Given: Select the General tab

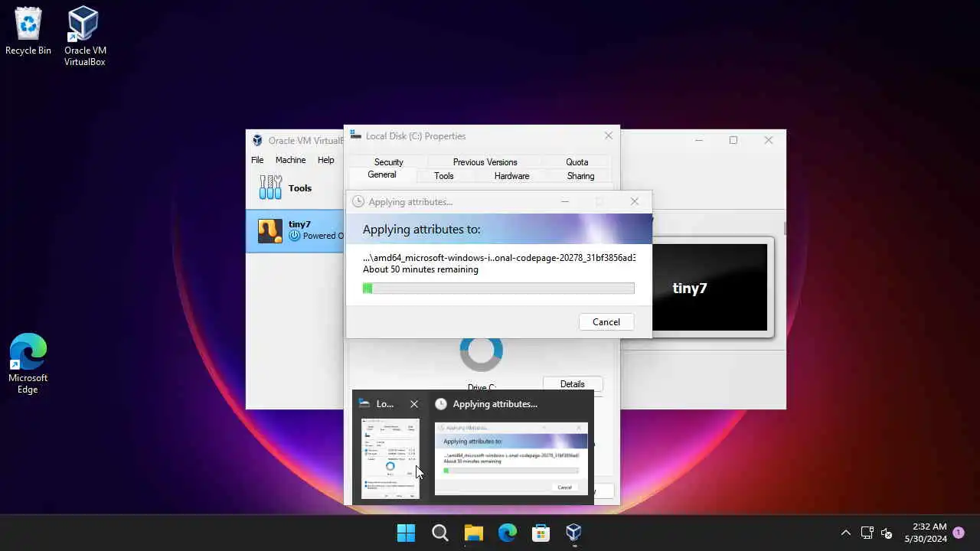Looking at the screenshot, I should (382, 175).
